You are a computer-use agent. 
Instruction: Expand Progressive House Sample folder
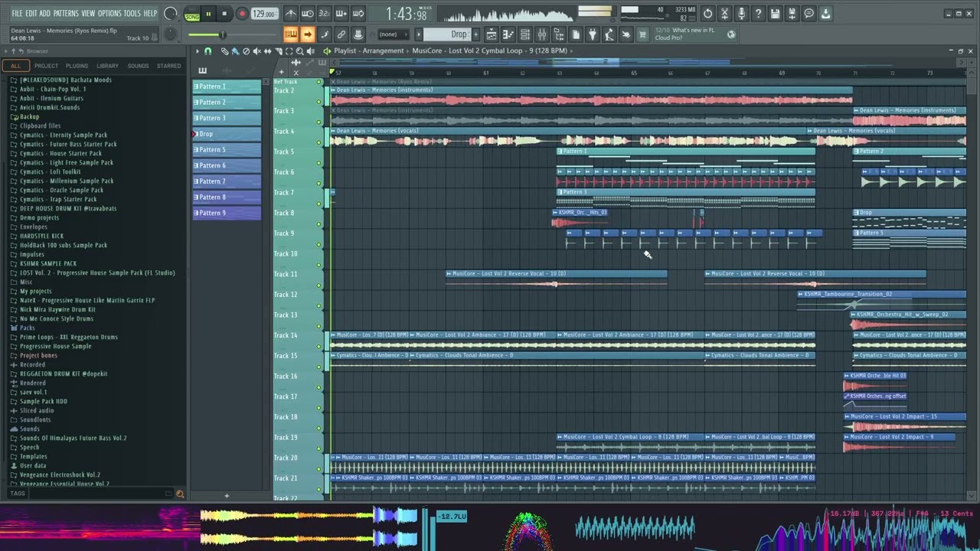click(x=50, y=346)
